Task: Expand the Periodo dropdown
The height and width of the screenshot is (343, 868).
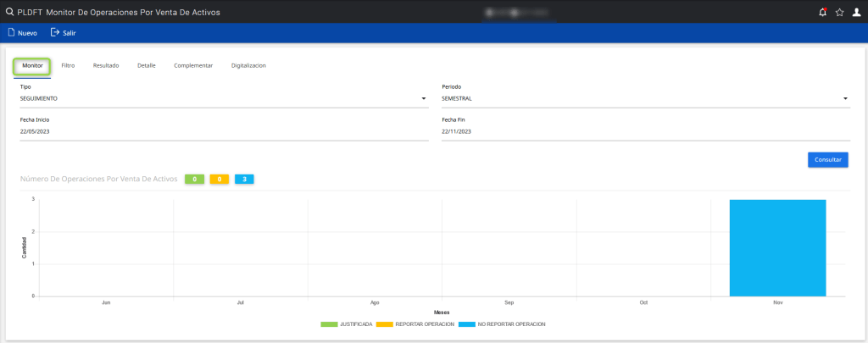Action: (x=845, y=99)
